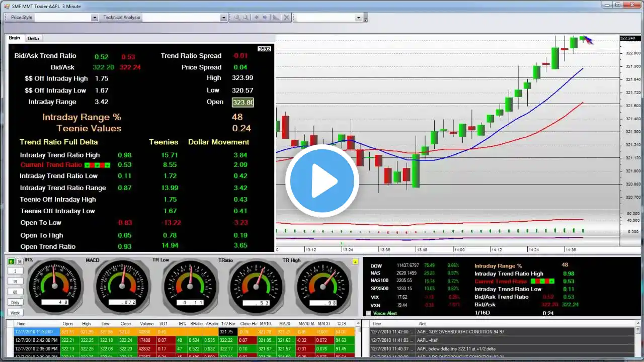This screenshot has width=644, height=362.
Task: Click the Volume column header in data grid
Action: (147, 324)
